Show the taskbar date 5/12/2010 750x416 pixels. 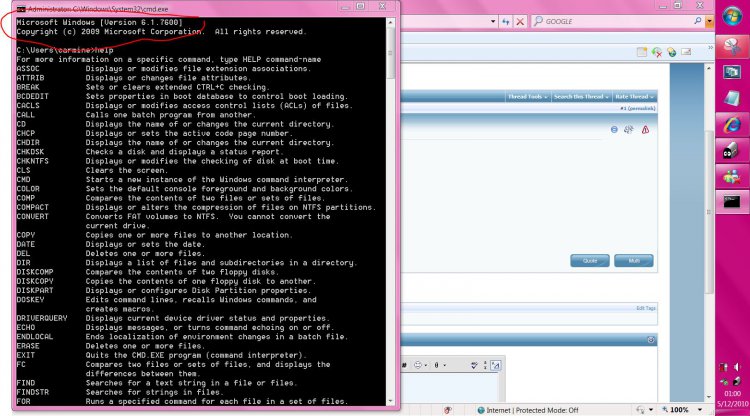coord(732,404)
